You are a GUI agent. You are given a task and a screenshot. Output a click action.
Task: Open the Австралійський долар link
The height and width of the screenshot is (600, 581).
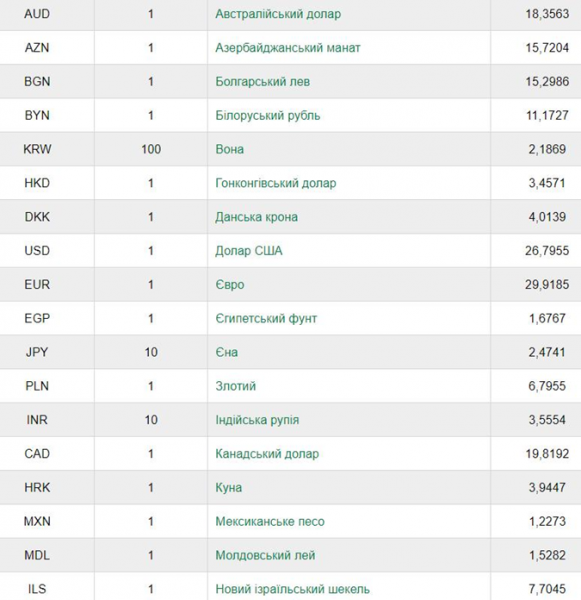[278, 14]
